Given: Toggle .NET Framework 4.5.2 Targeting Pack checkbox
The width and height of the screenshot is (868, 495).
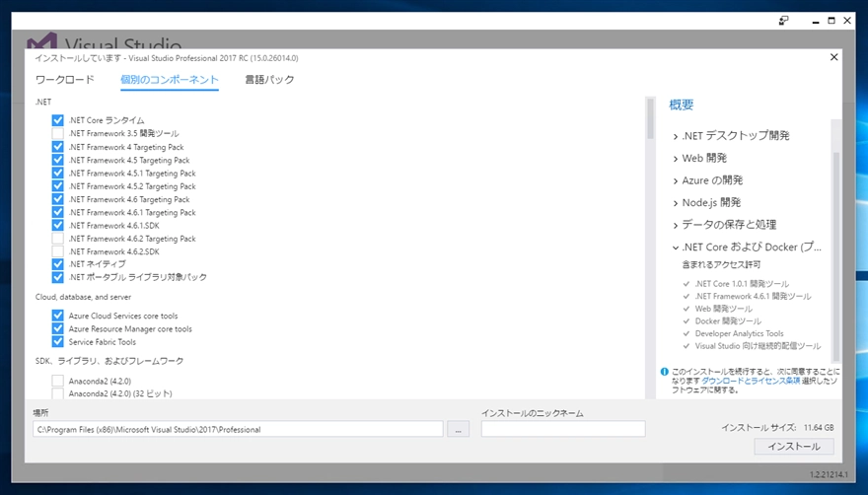Looking at the screenshot, I should 57,186.
